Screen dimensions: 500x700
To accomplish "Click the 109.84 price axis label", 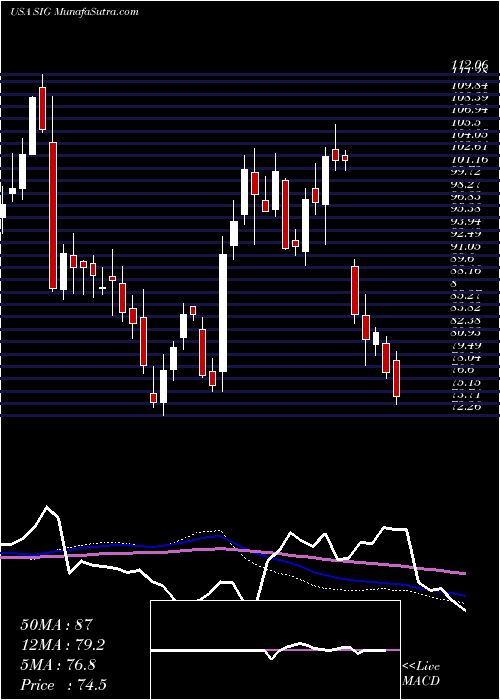I will click(x=469, y=85).
